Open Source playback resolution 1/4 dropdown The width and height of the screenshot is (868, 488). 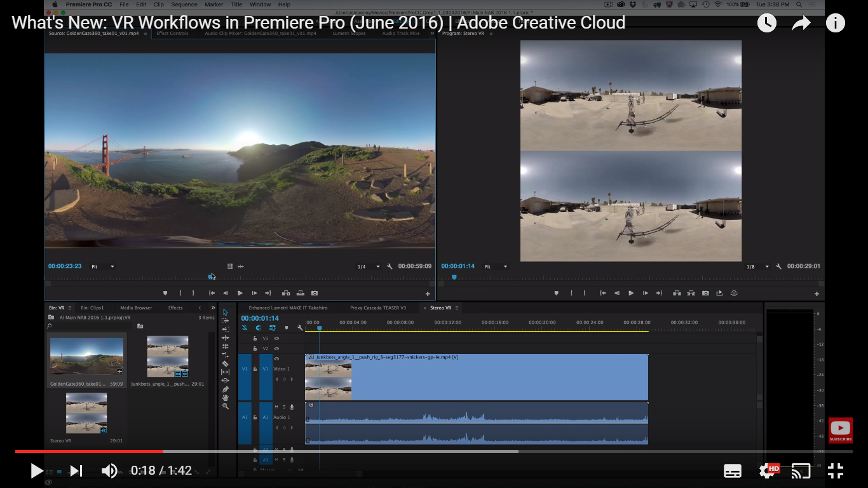369,266
